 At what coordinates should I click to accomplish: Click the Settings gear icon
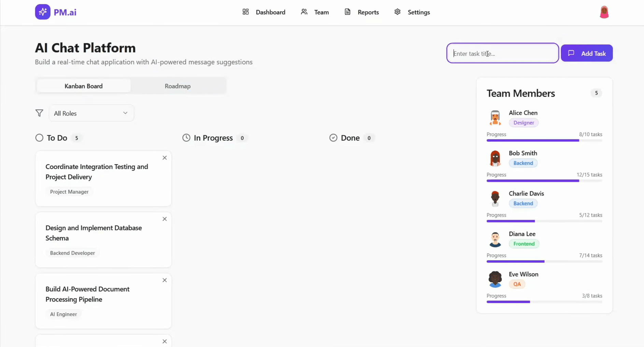[x=397, y=12]
